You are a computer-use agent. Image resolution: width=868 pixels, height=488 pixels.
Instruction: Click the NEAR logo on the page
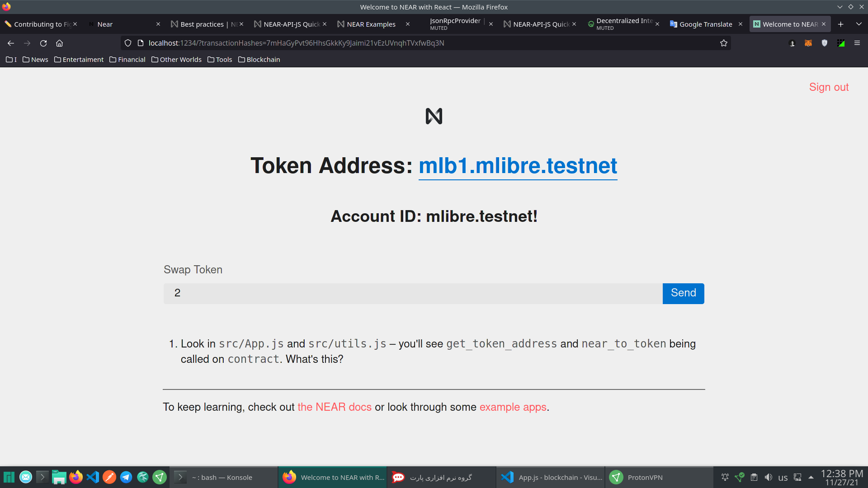pos(434,116)
